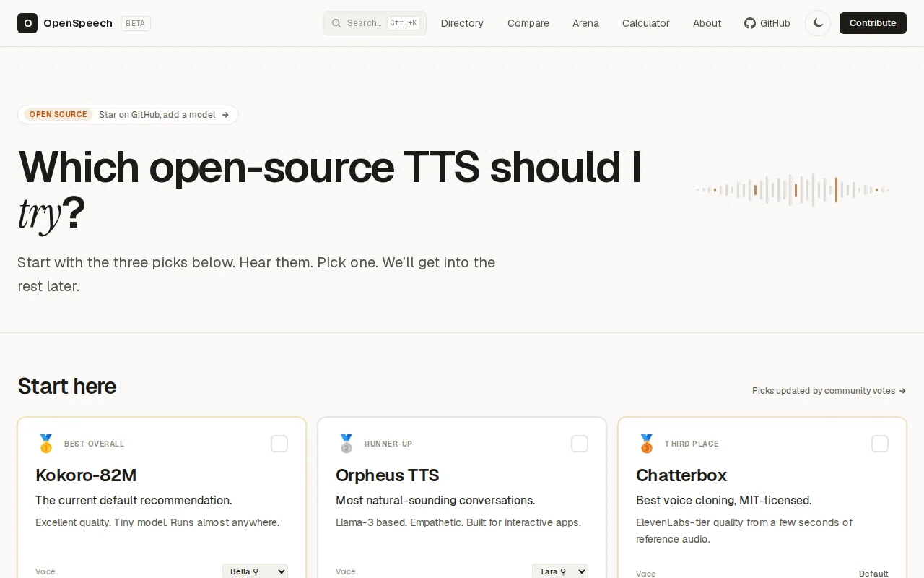Image resolution: width=924 pixels, height=578 pixels.
Task: Click the Ctrl+K shortcut hint
Action: point(404,23)
